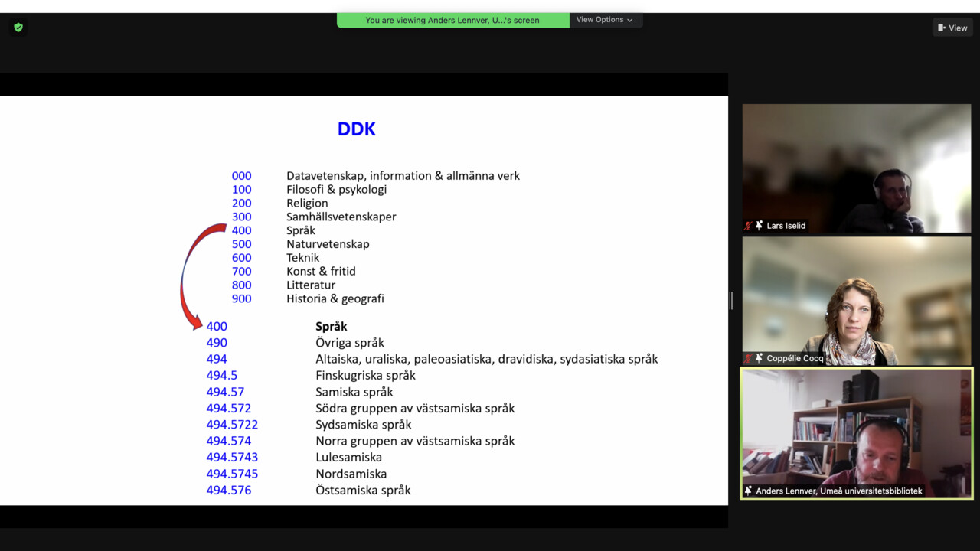Toggle the muted microphone on Lars Iselid's tile
The height and width of the screenshot is (551, 980).
click(748, 225)
